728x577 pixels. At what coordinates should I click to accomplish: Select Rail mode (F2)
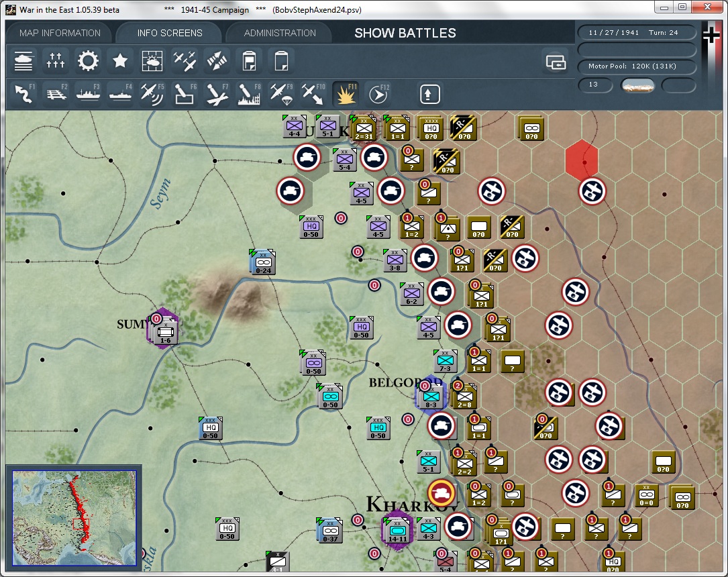tap(56, 94)
